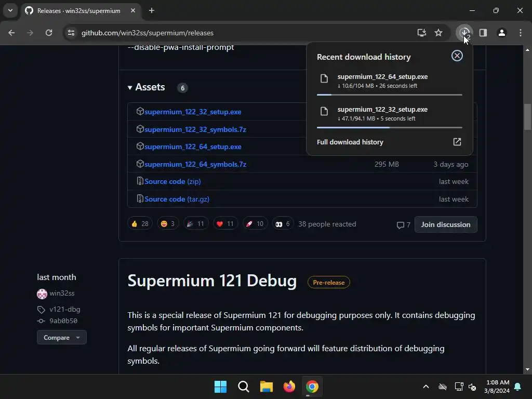Screen dimensions: 532x399
Task: Open the Chrome three-dot menu
Action: point(520,33)
